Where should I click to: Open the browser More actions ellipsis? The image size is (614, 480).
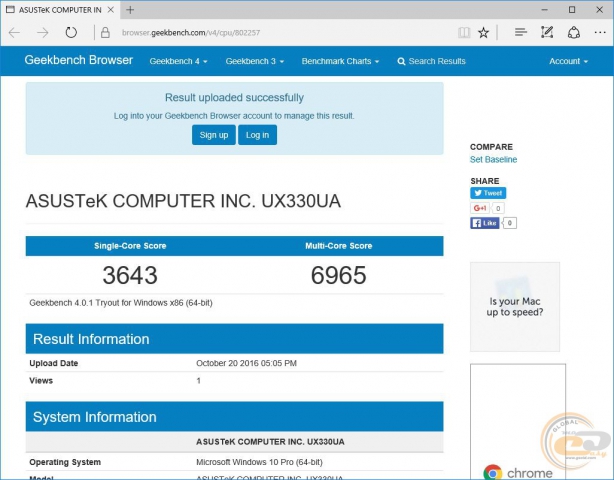tap(600, 32)
